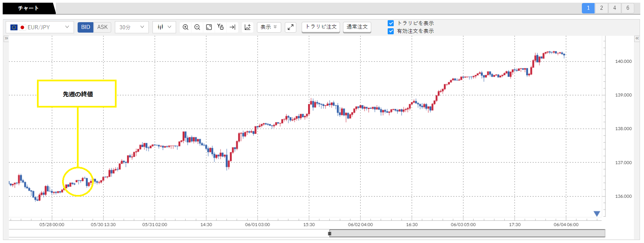
Task: Switch to 2-chart layout
Action: pos(601,8)
